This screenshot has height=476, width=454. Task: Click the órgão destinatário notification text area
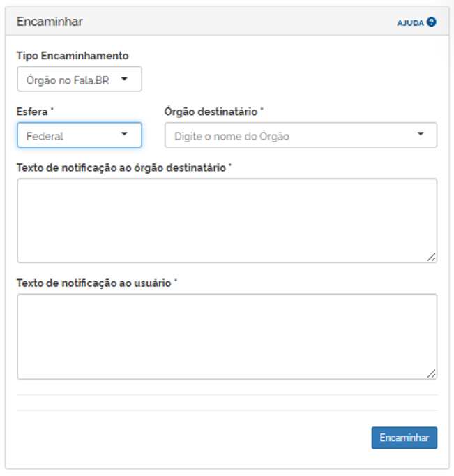click(x=227, y=220)
